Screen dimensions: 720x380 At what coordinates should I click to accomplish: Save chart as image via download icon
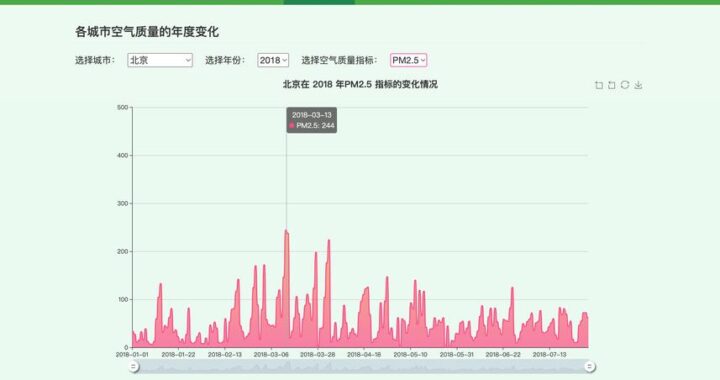click(638, 85)
